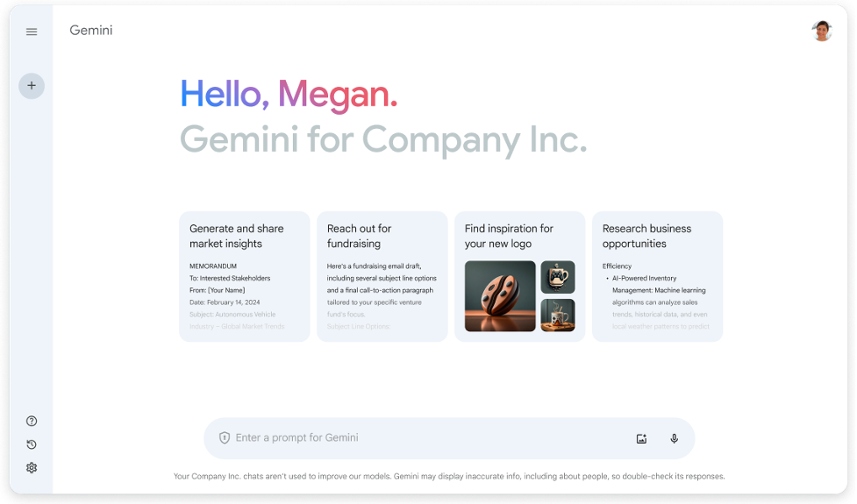Click the Date: February 14, 2024 line
The height and width of the screenshot is (504, 857).
point(225,302)
